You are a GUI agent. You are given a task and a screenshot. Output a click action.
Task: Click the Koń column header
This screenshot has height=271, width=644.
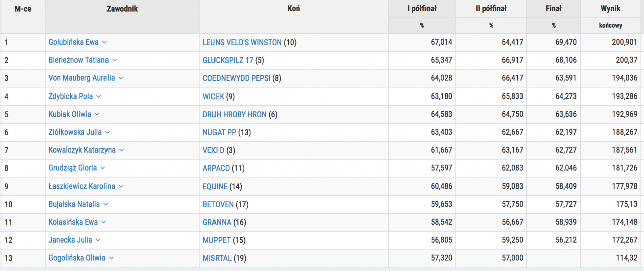(x=294, y=9)
